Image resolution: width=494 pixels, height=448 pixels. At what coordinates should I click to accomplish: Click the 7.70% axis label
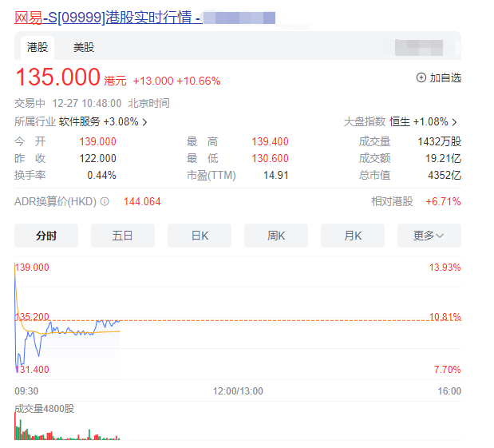(448, 369)
